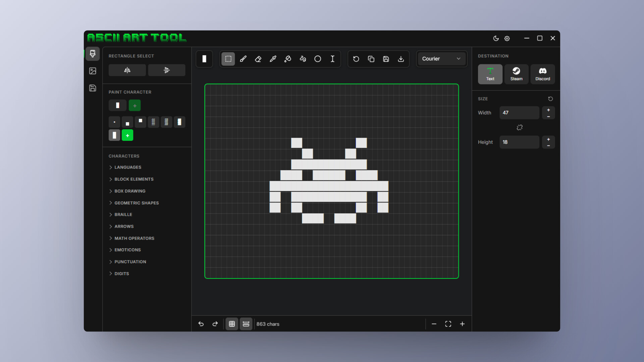Pick the medium shade character

click(x=166, y=122)
